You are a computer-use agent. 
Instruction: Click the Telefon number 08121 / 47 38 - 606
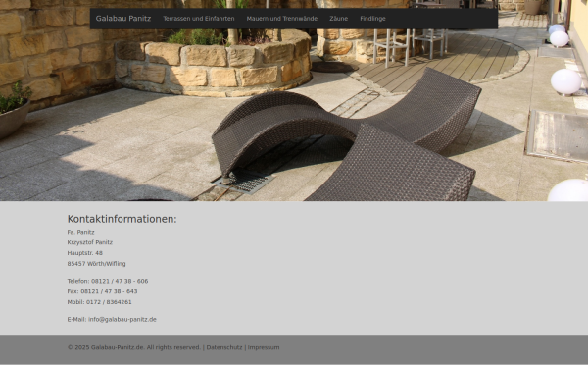(x=120, y=281)
